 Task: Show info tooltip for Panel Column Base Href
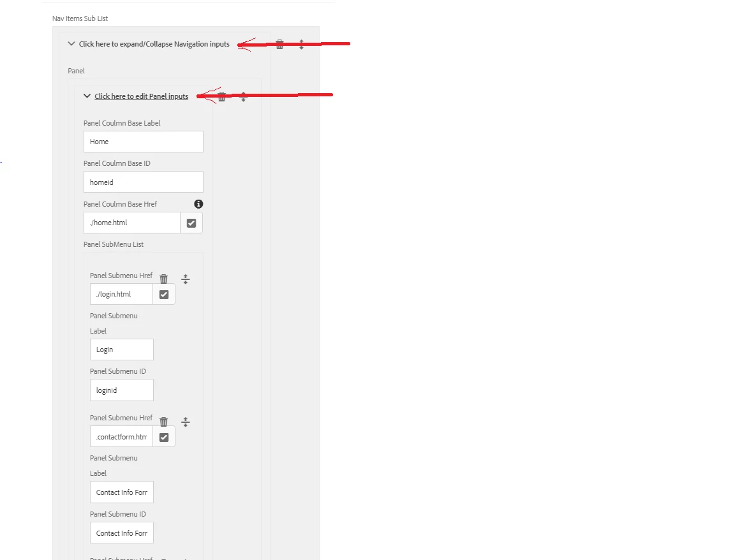199,204
